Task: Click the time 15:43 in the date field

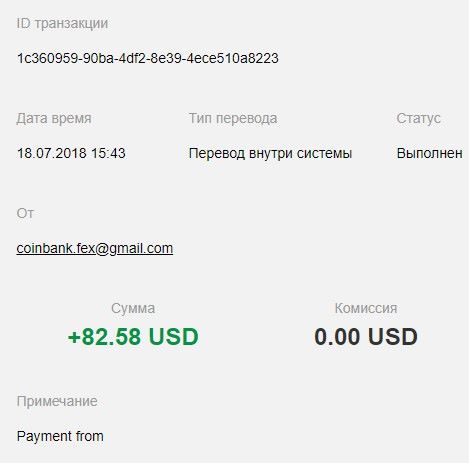Action: click(x=108, y=153)
